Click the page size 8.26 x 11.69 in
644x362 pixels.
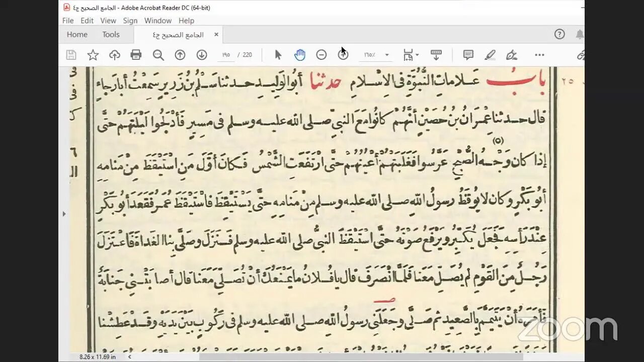point(98,356)
